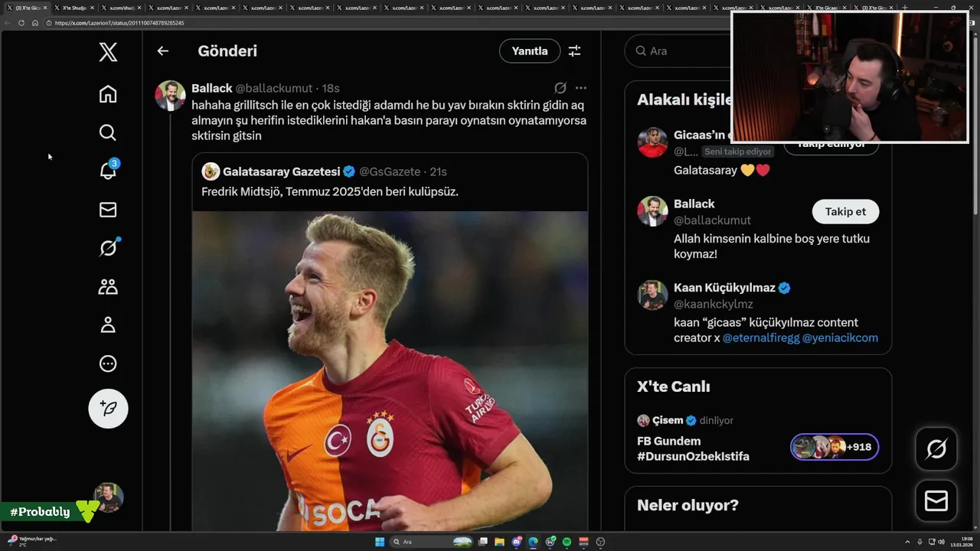Click the page vertical scrollbar

(975, 126)
